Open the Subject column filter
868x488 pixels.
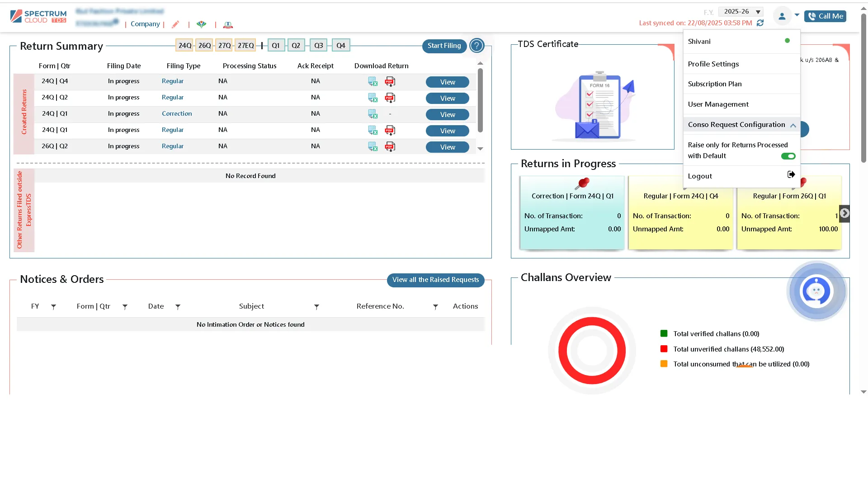[x=316, y=307]
